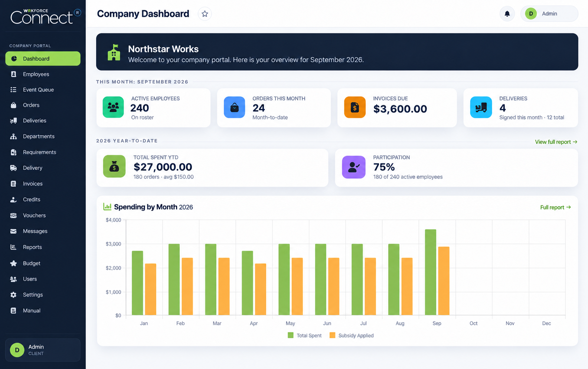Open the Dashboard menu item
Image resolution: width=588 pixels, height=369 pixels.
click(43, 59)
